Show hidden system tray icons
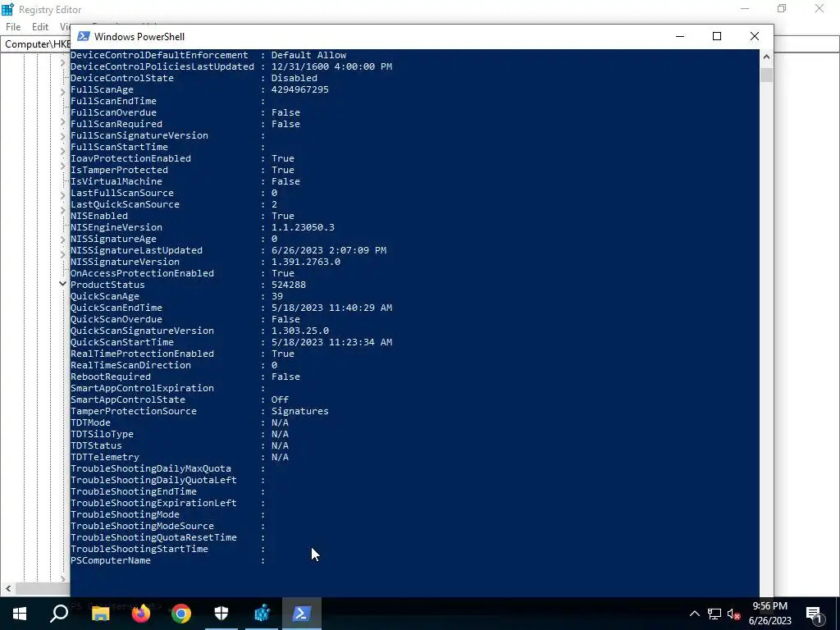 694,614
